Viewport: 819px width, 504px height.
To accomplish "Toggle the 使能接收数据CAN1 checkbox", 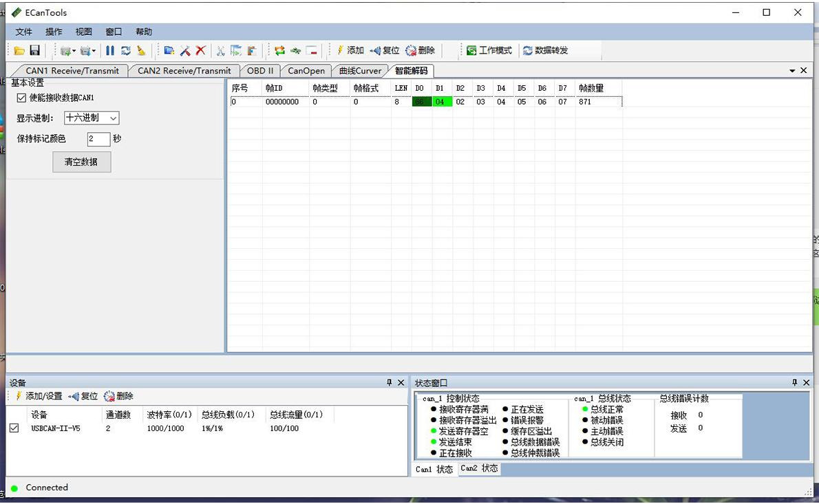I will click(21, 98).
